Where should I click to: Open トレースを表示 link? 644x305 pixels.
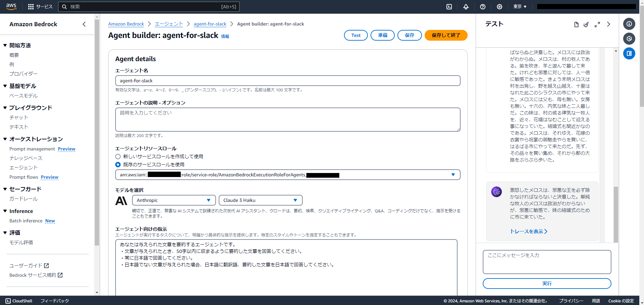pyautogui.click(x=529, y=231)
